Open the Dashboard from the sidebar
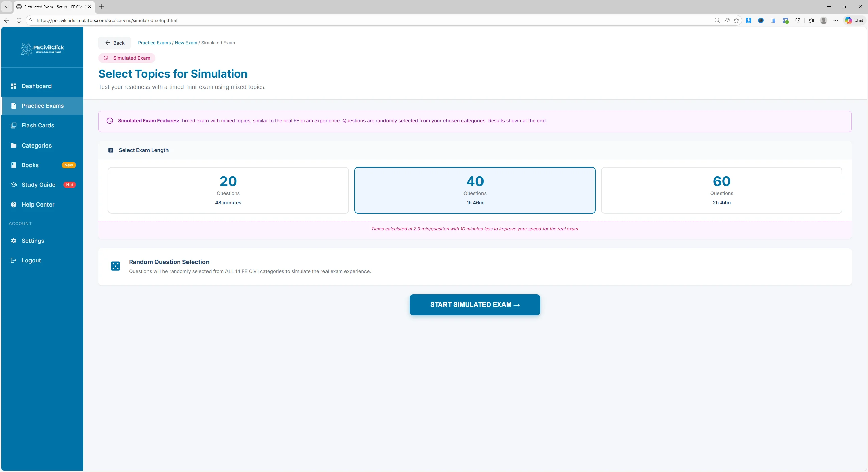The width and height of the screenshot is (868, 472). pos(36,86)
